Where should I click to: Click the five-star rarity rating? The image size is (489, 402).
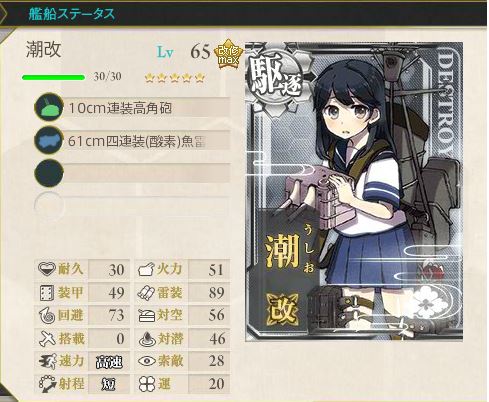(x=175, y=78)
